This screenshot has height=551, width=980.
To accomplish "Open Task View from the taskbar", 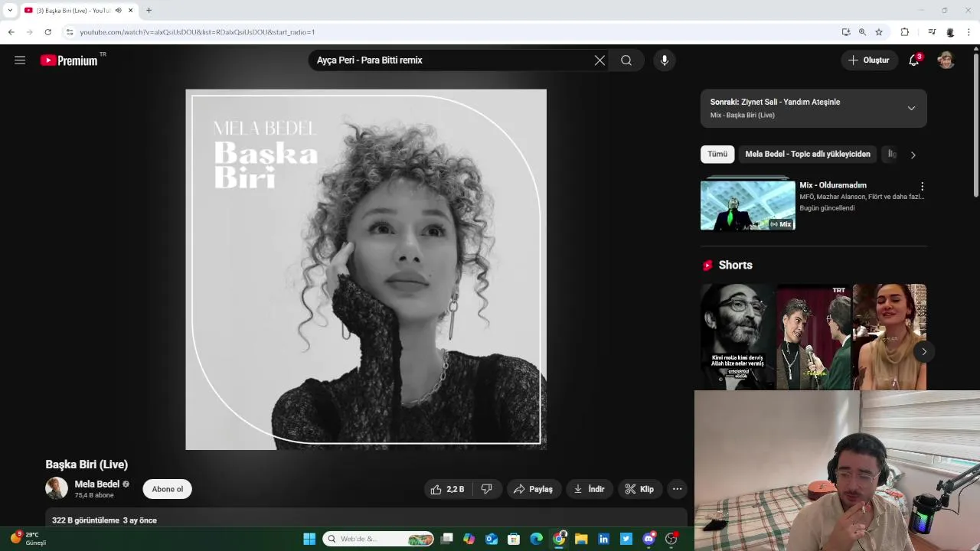I will coord(447,539).
